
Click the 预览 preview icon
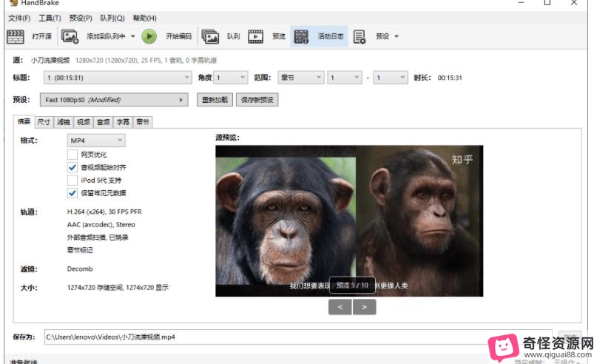coord(256,36)
